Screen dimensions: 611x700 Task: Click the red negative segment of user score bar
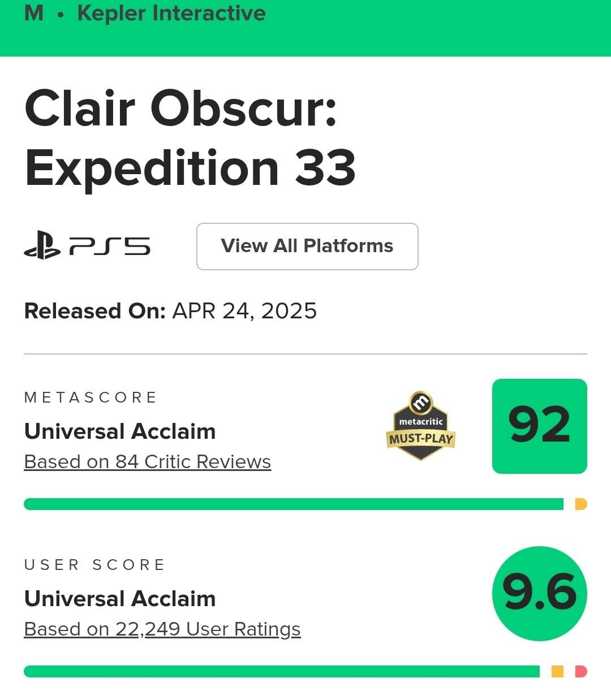pos(581,671)
